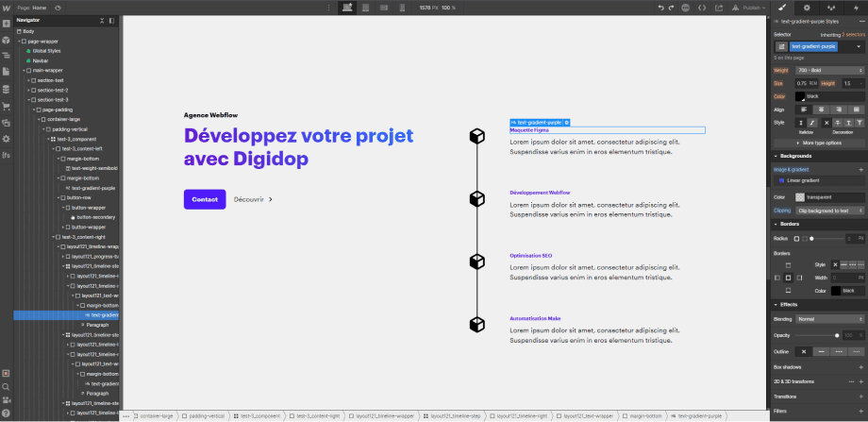Open the Finsweet {fs} app panel
This screenshot has width=868, height=422.
click(x=6, y=155)
